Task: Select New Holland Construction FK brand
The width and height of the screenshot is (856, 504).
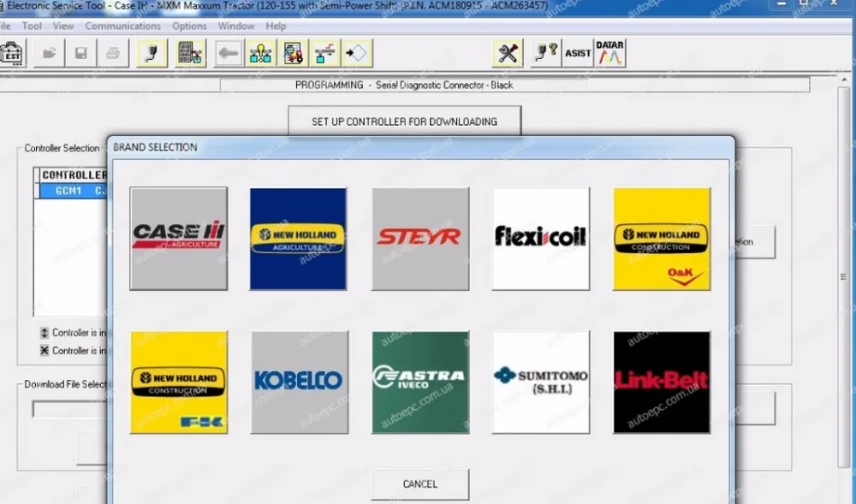Action: coord(179,382)
